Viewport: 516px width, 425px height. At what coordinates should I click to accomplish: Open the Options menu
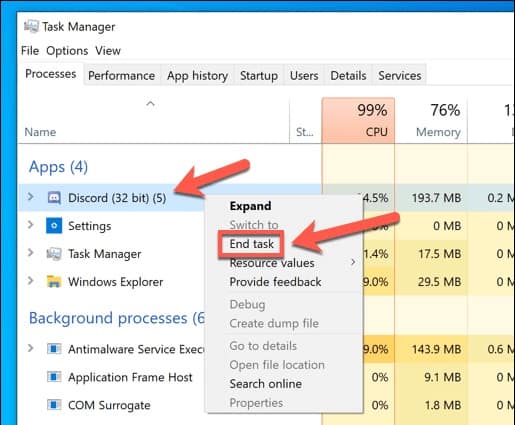pyautogui.click(x=67, y=51)
